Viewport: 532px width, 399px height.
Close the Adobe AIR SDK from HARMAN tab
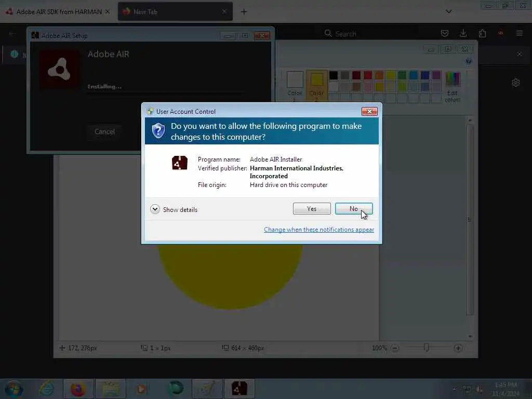[107, 11]
